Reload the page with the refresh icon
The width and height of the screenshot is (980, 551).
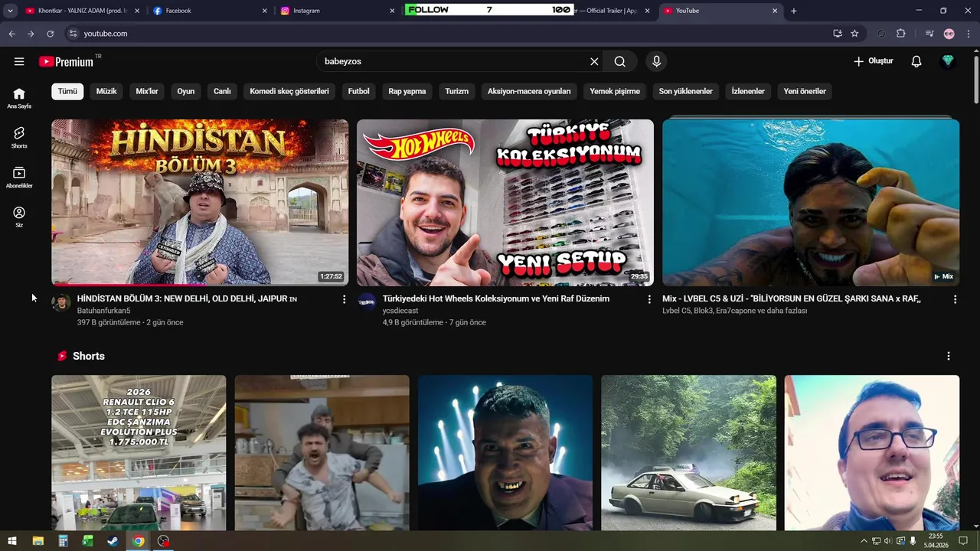coord(51,34)
